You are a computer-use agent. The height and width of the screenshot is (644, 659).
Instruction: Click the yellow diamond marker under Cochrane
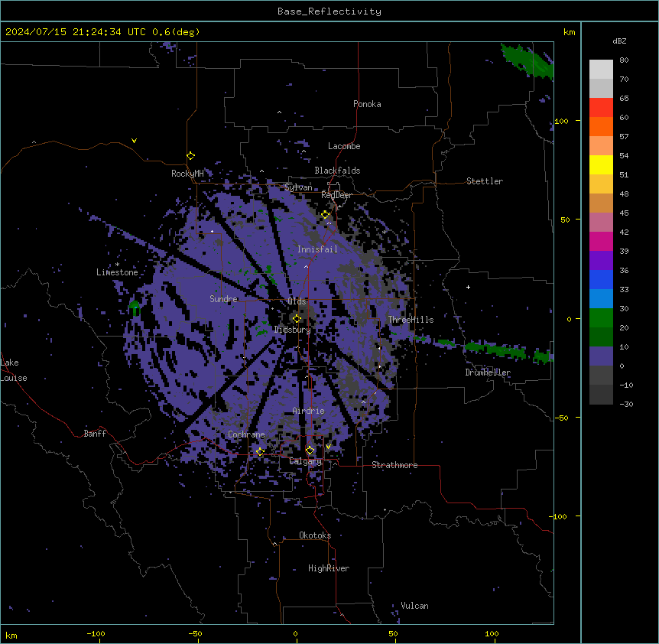click(x=260, y=451)
